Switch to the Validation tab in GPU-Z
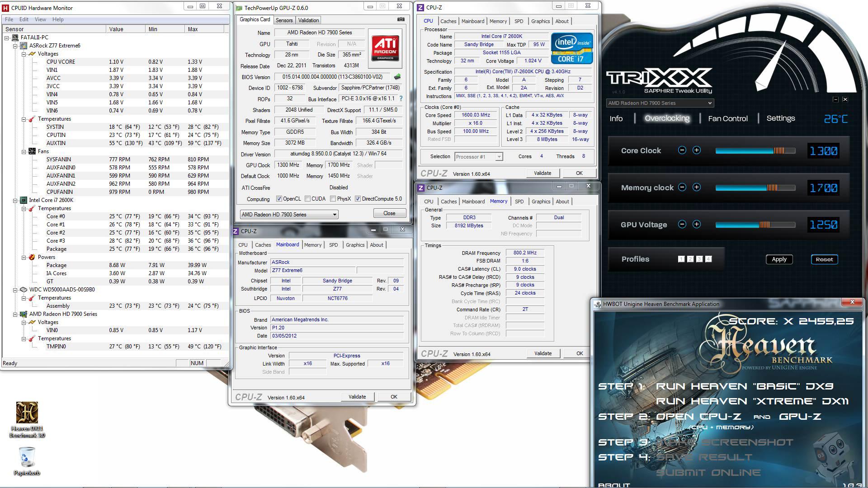Image resolution: width=868 pixels, height=488 pixels. (x=308, y=20)
